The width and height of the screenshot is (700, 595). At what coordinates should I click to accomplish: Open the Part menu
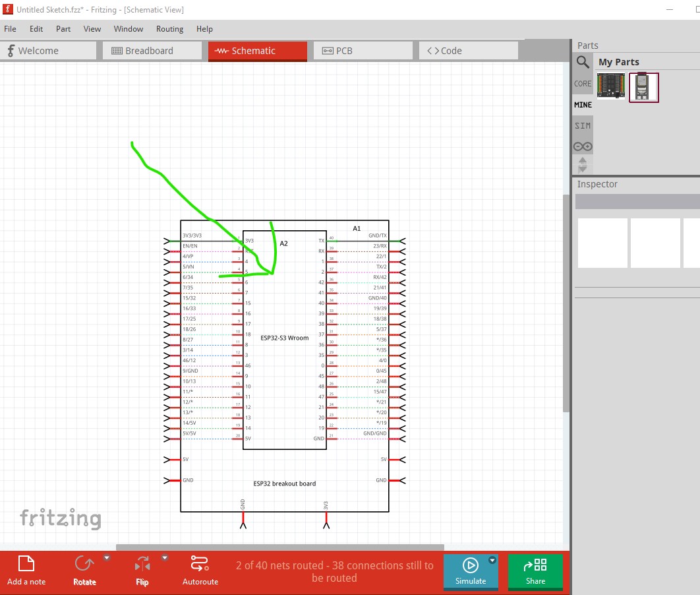63,29
